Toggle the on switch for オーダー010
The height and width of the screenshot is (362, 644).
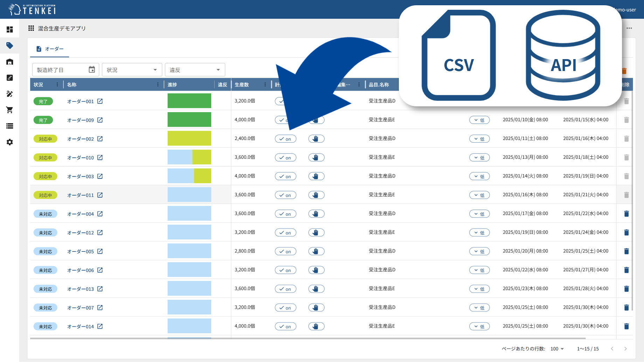click(285, 158)
